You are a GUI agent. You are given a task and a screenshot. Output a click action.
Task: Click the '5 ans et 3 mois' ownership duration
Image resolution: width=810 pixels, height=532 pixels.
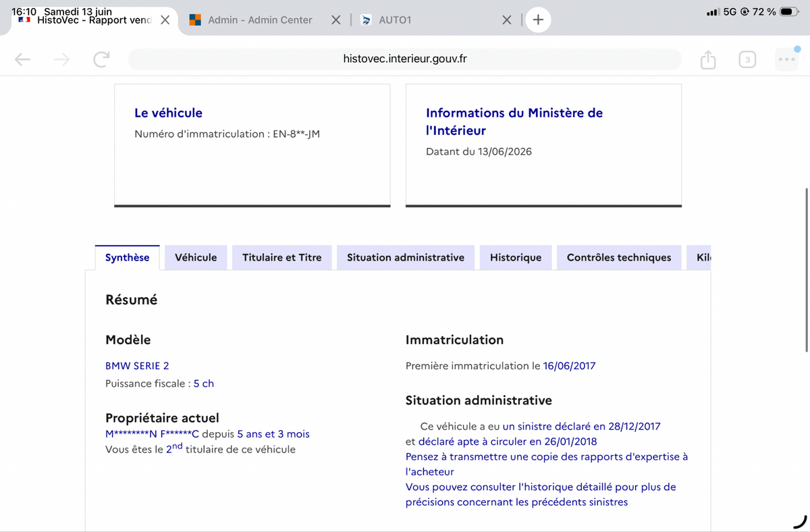point(273,434)
